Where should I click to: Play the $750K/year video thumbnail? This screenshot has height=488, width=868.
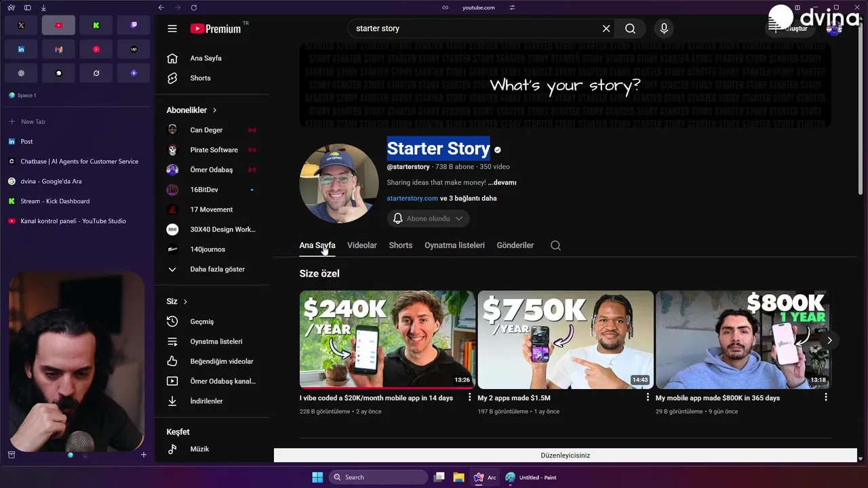pos(566,340)
